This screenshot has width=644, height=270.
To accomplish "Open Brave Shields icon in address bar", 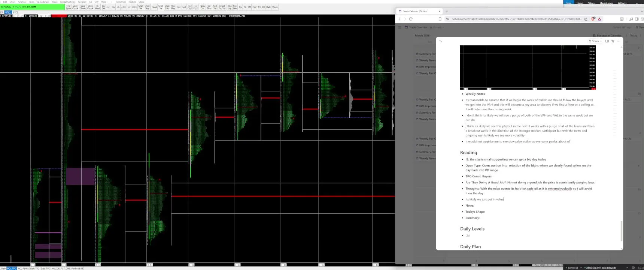I will [593, 19].
